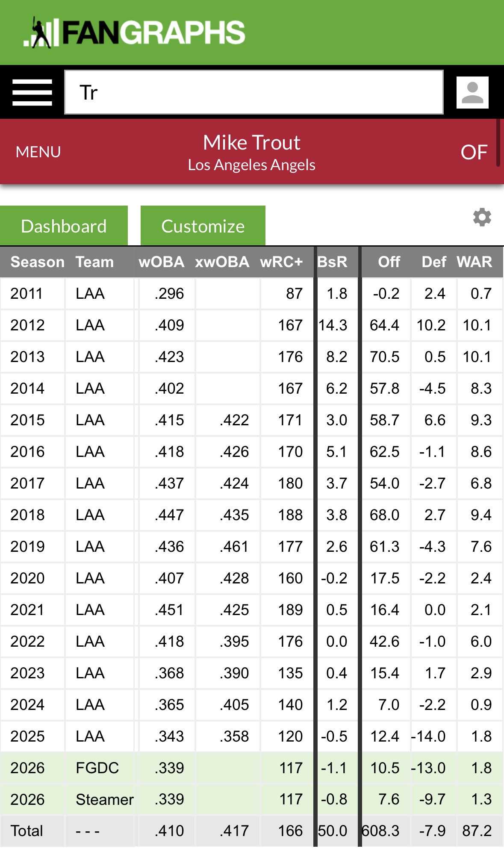Click the user account profile icon

(x=472, y=92)
